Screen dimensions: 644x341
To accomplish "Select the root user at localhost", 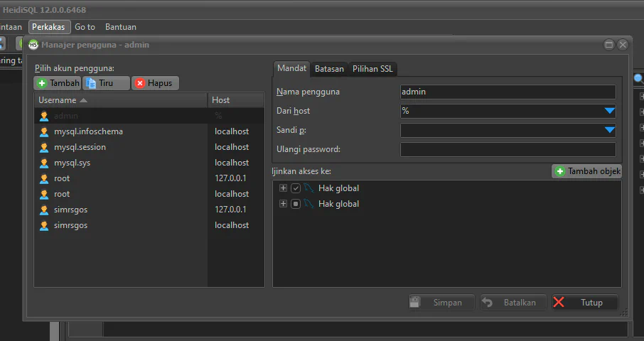I will (x=149, y=194).
